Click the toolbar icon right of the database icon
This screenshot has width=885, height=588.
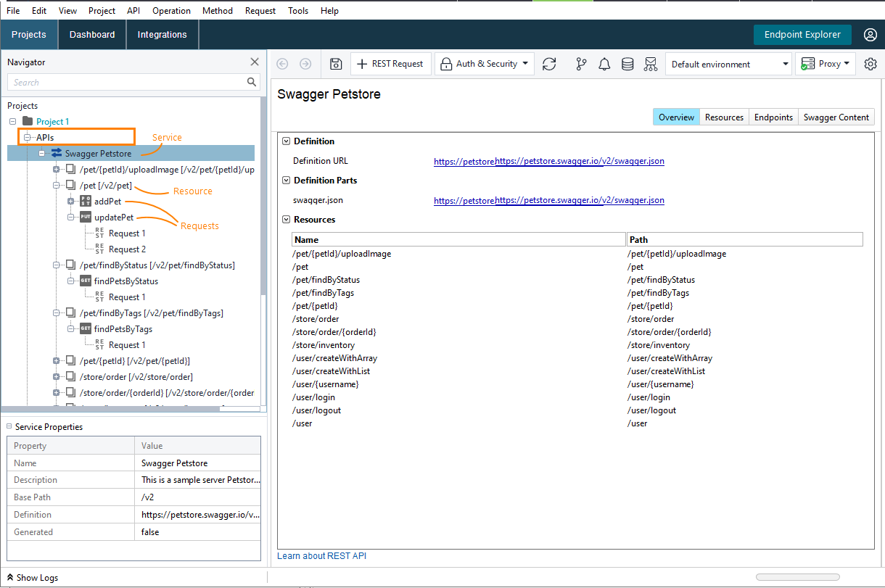(x=650, y=64)
